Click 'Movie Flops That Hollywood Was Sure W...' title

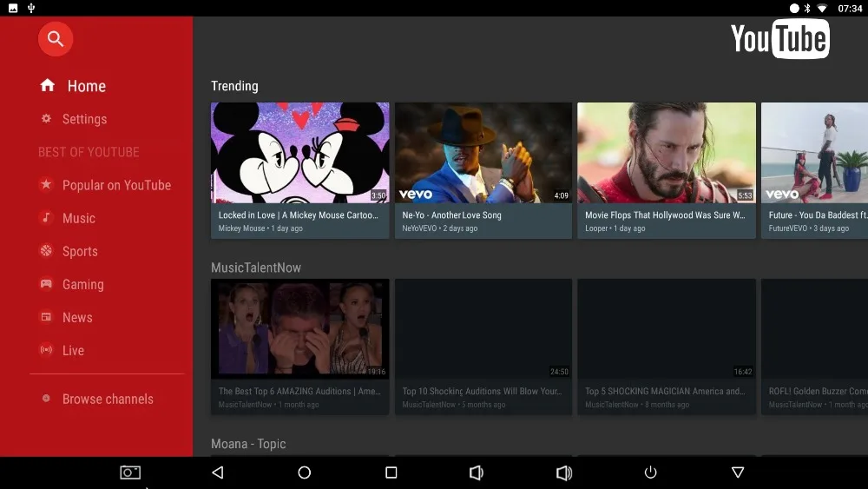(665, 215)
